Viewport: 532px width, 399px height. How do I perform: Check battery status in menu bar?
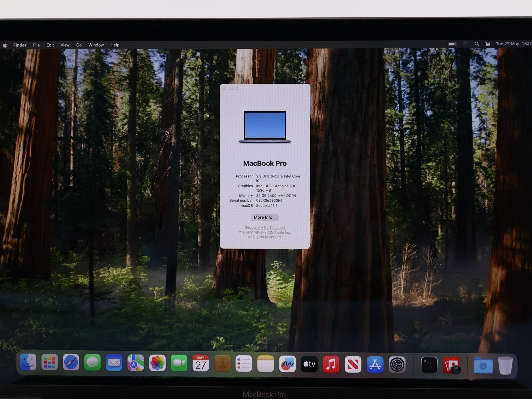coord(452,44)
